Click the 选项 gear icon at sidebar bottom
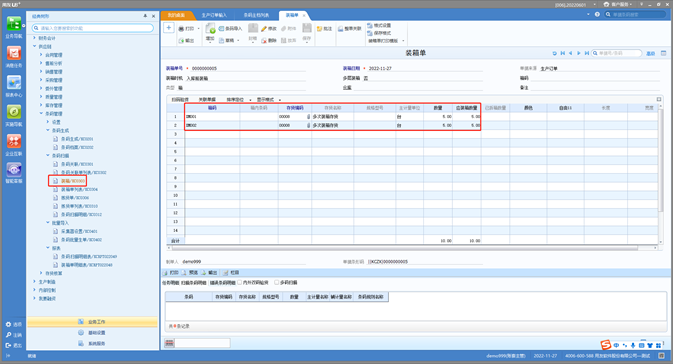This screenshot has width=673, height=364. click(8, 324)
